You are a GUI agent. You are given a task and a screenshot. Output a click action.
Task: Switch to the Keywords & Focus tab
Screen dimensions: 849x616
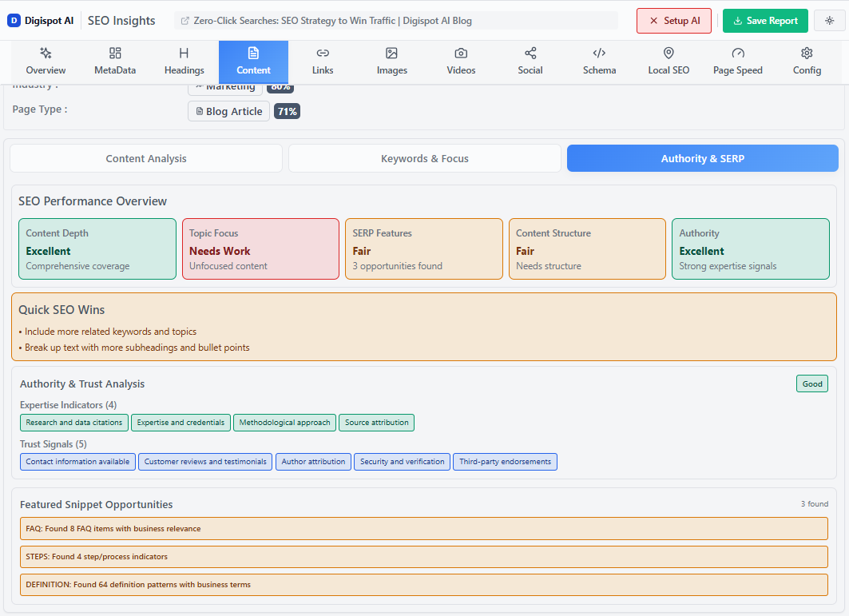click(424, 158)
